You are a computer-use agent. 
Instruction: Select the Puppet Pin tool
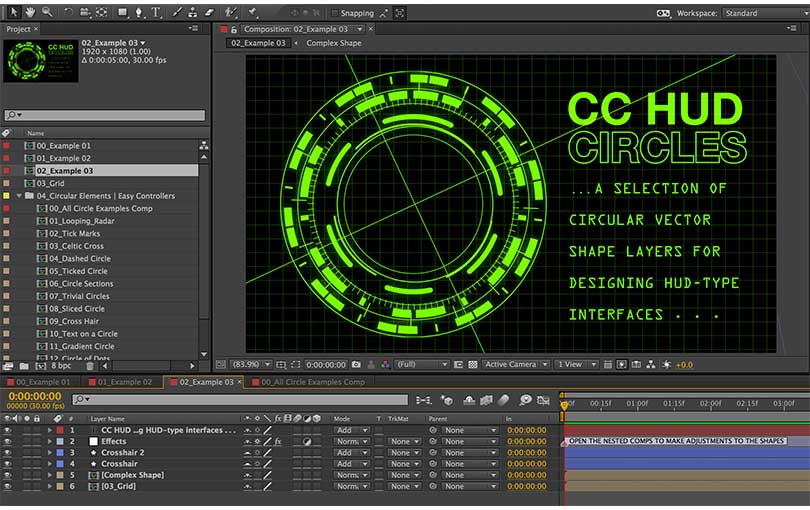pyautogui.click(x=253, y=12)
